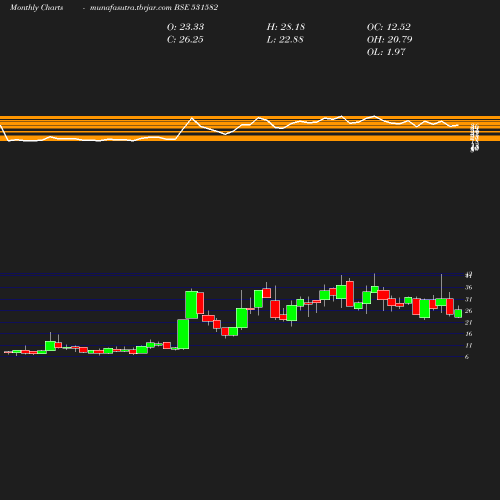The width and height of the screenshot is (500, 500).
Task: Click the last green candlestick on the chart
Action: tap(458, 313)
